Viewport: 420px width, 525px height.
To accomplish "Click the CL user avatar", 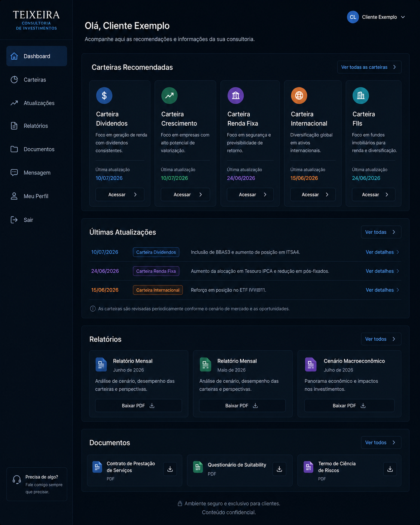I will [x=353, y=17].
